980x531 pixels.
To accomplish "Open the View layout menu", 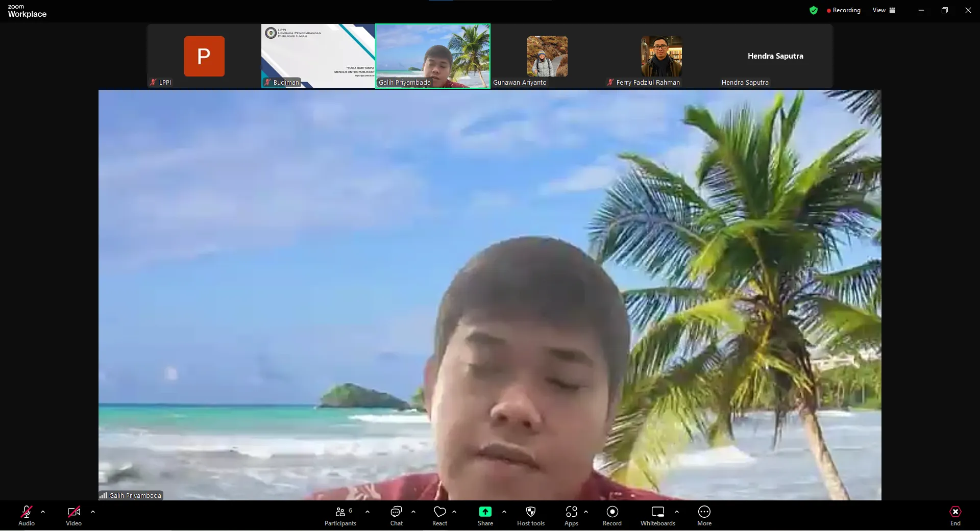I will pyautogui.click(x=884, y=10).
